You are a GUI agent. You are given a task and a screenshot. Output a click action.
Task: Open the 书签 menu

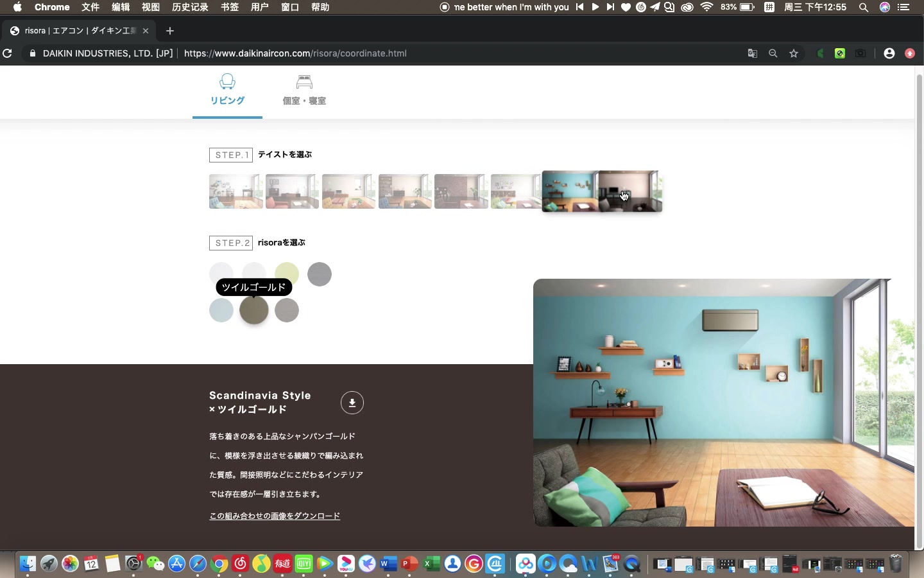[230, 7]
